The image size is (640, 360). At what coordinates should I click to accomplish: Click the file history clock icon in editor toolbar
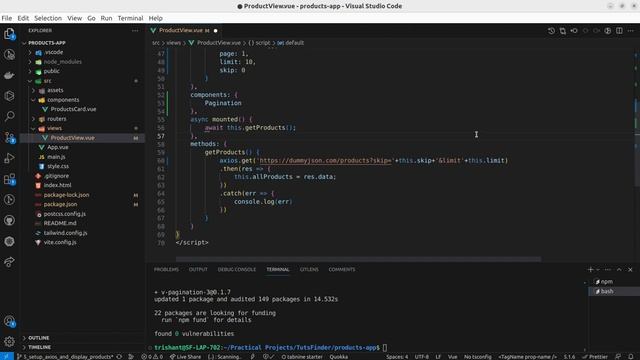point(551,31)
